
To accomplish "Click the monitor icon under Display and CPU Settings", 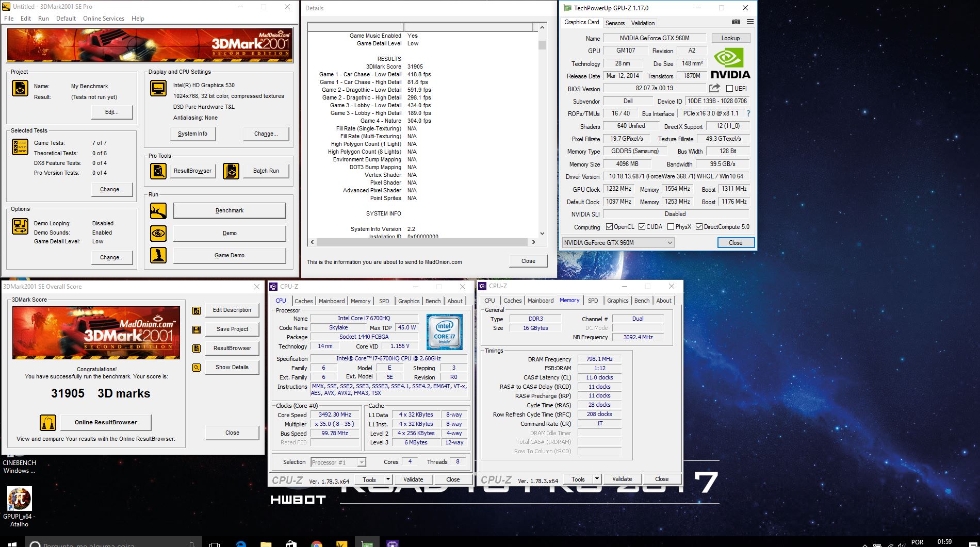I will point(158,88).
